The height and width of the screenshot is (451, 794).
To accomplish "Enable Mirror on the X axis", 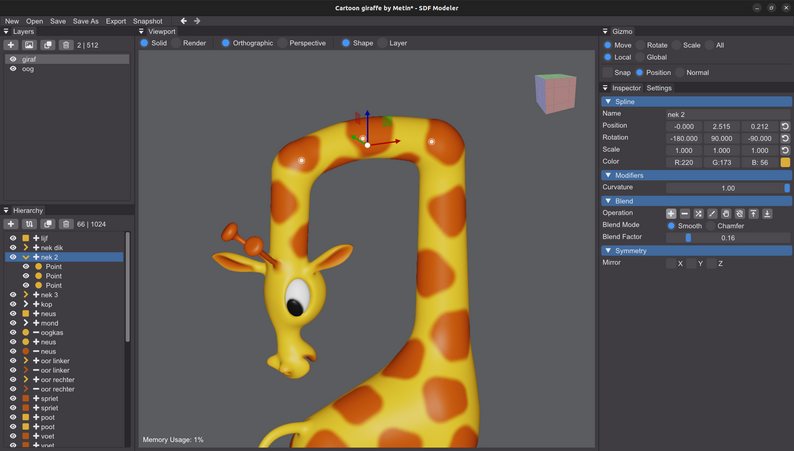I will coord(671,263).
